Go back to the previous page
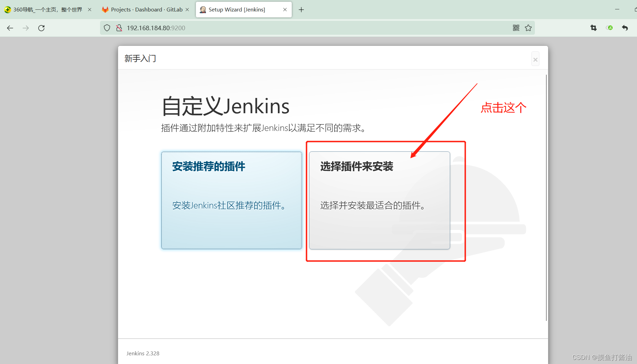 coord(10,28)
